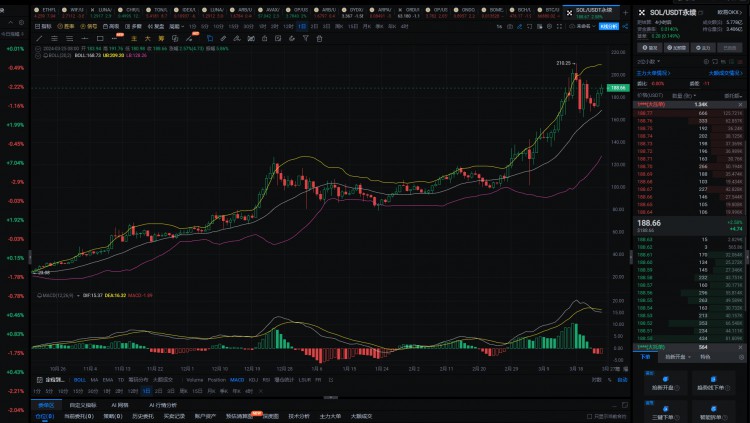
Task: Dismiss the 1.34K large-order row with X
Action: click(740, 104)
